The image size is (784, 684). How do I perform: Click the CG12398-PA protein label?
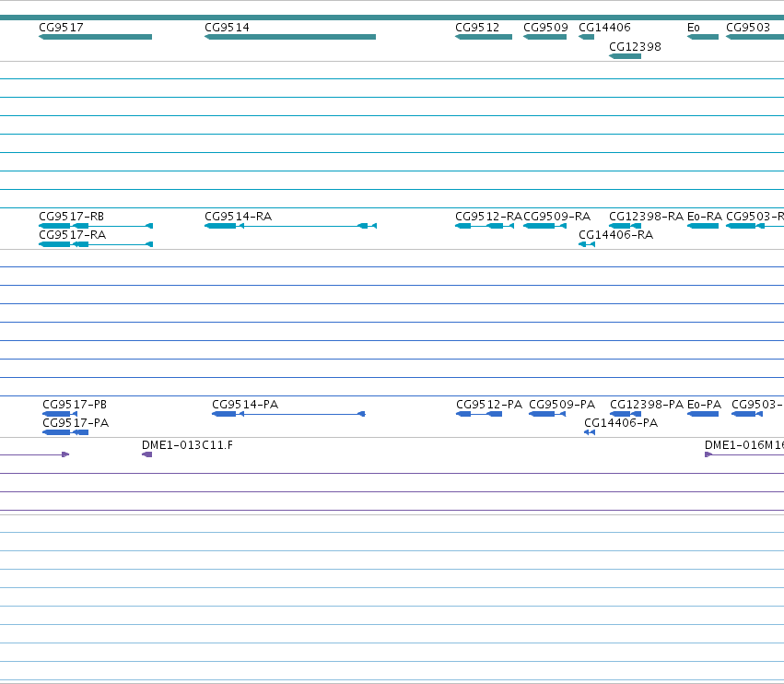coord(647,405)
